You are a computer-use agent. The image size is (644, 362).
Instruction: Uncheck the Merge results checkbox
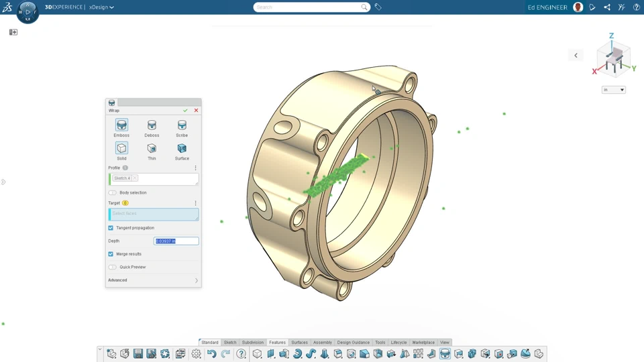111,254
